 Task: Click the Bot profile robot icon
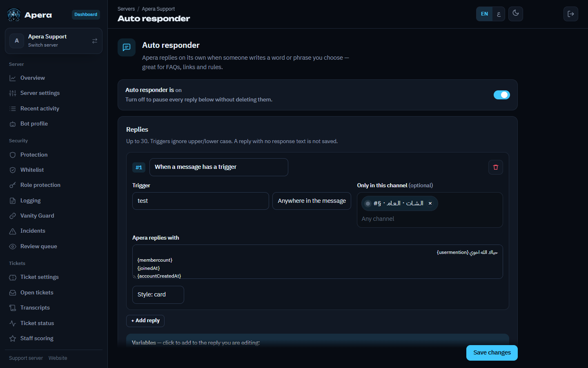(x=13, y=124)
